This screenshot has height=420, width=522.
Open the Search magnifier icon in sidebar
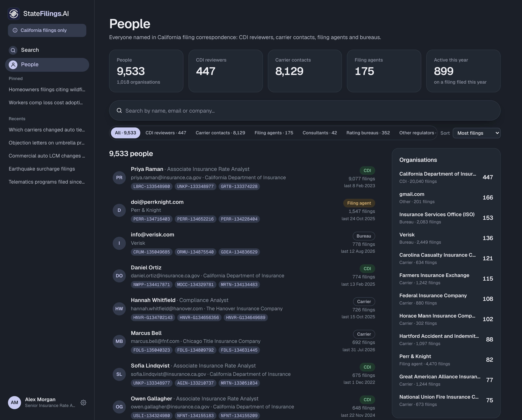coord(13,50)
